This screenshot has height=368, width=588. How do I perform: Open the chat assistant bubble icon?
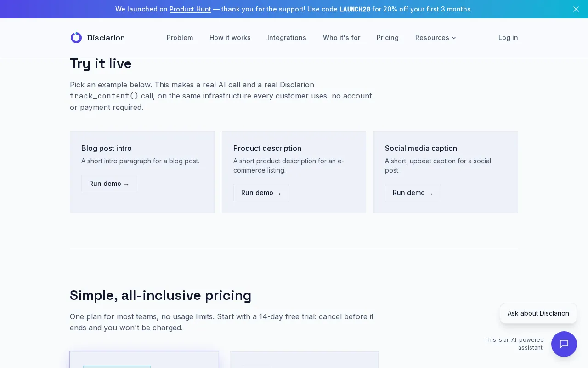[564, 344]
